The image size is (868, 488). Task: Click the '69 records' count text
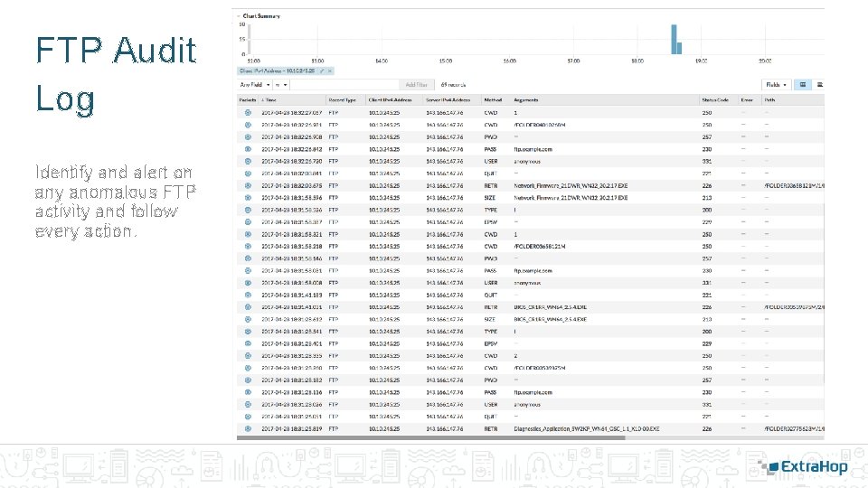[453, 85]
